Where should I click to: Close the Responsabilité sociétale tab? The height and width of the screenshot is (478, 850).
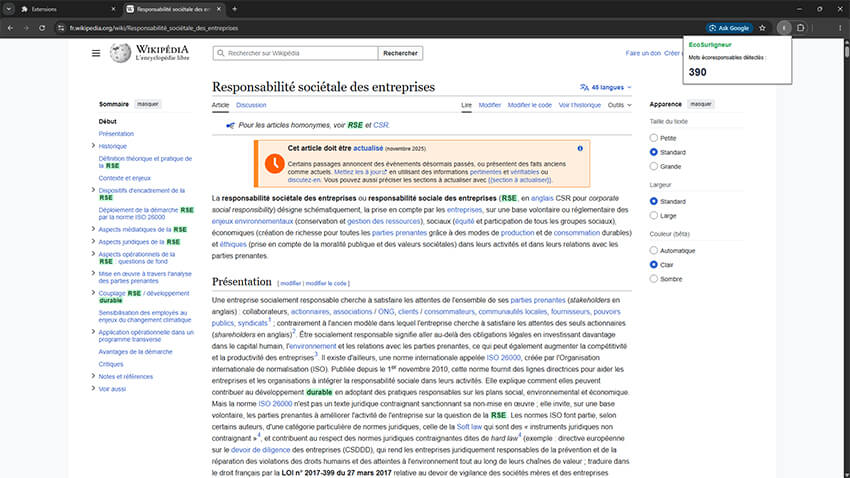pyautogui.click(x=218, y=9)
